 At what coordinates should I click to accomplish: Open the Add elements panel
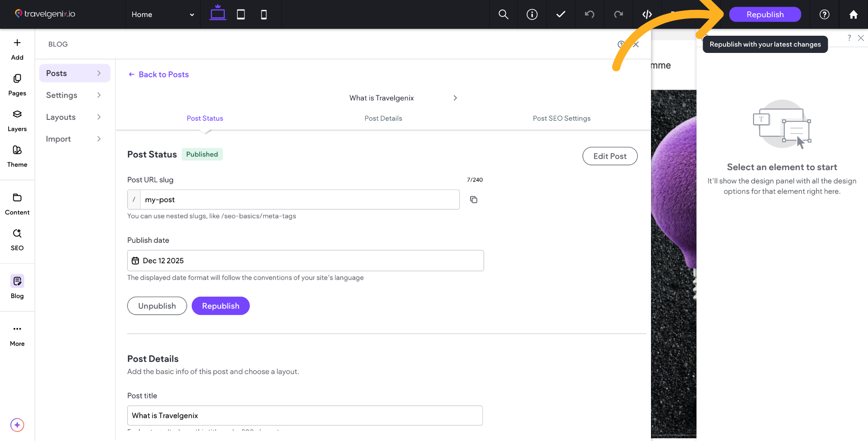point(17,49)
